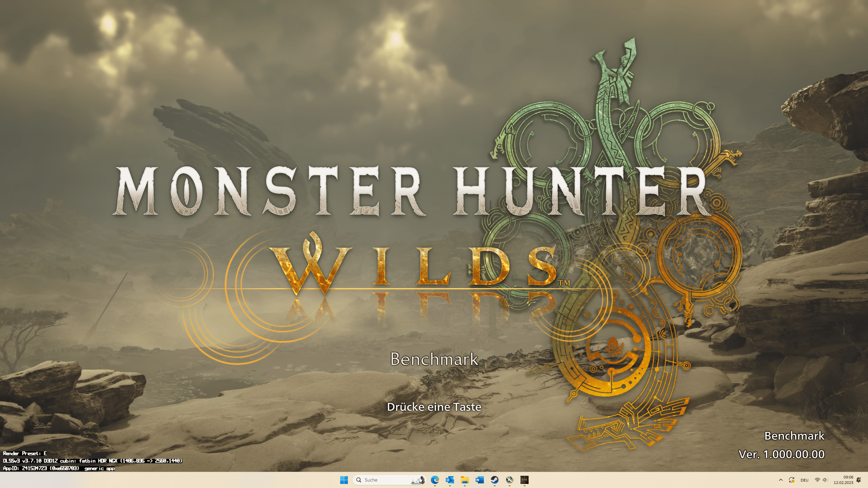Launch Microsoft Edge from the taskbar
This screenshot has height=488, width=868.
(435, 480)
